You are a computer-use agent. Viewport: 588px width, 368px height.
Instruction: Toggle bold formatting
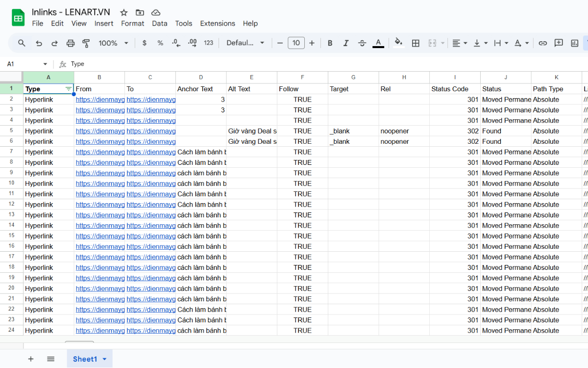[x=330, y=43]
